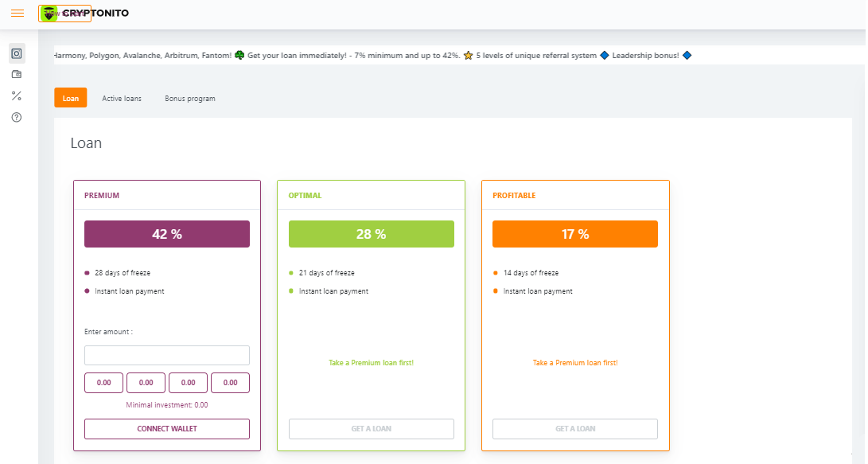Click '21 days of freeze' text
Viewport: 868px width, 464px height.
click(327, 273)
